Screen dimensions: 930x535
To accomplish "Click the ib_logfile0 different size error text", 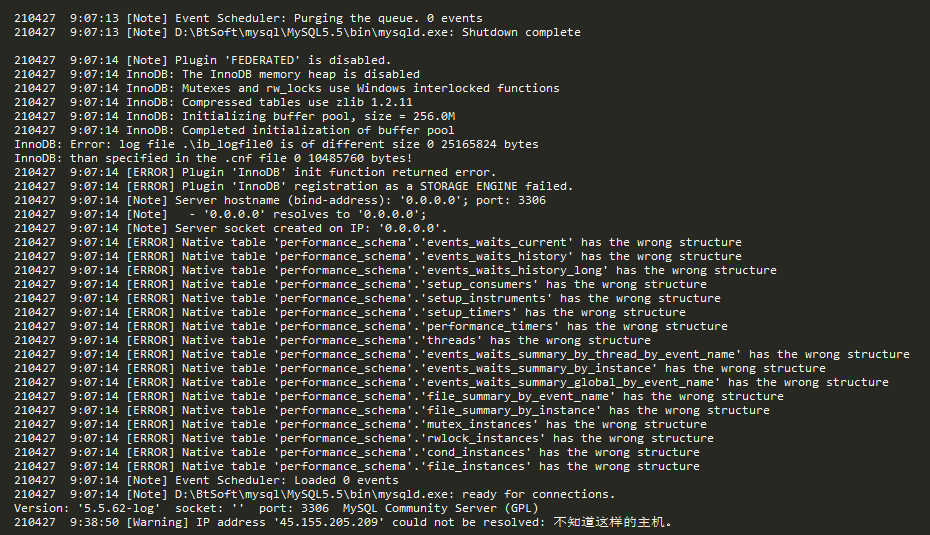I will point(276,145).
